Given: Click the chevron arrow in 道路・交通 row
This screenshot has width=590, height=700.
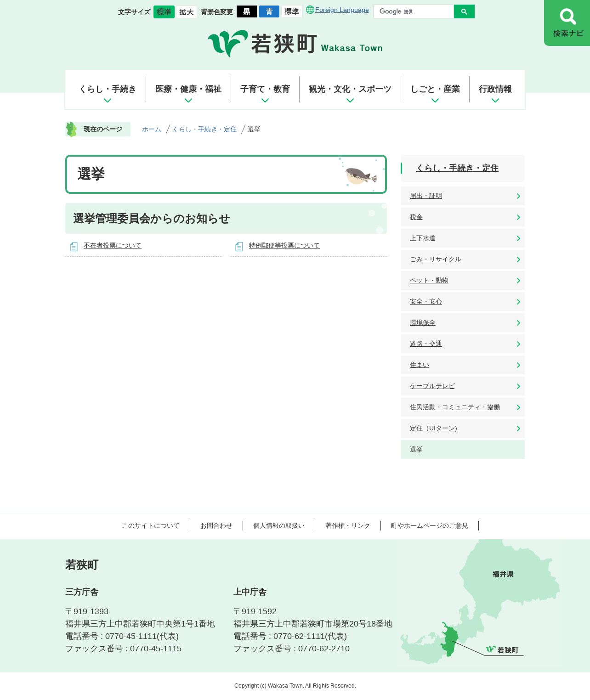Looking at the screenshot, I should [518, 344].
